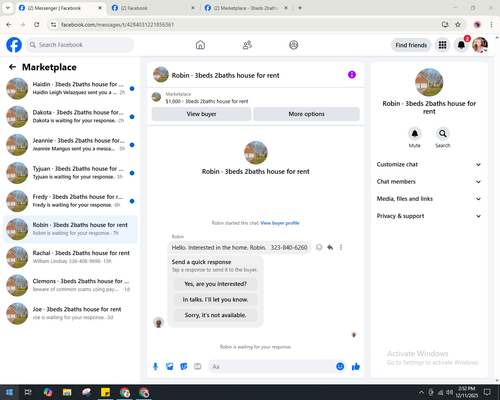Bookmark this page with the star icon
This screenshot has height=400, width=500.
pos(458,24)
